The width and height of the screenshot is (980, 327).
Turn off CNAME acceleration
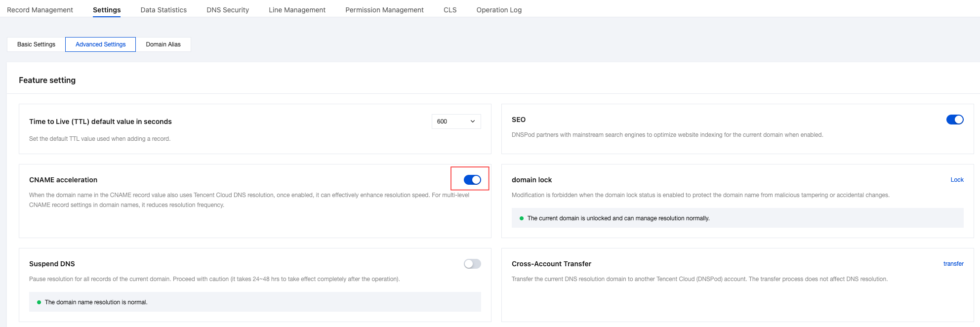(x=472, y=180)
